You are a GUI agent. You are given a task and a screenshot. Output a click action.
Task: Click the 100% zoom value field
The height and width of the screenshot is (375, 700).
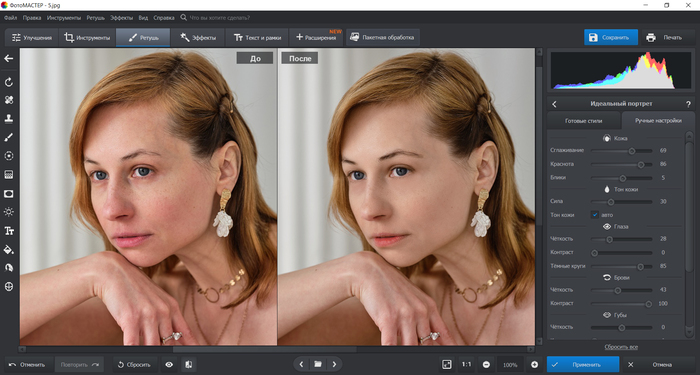coord(510,365)
